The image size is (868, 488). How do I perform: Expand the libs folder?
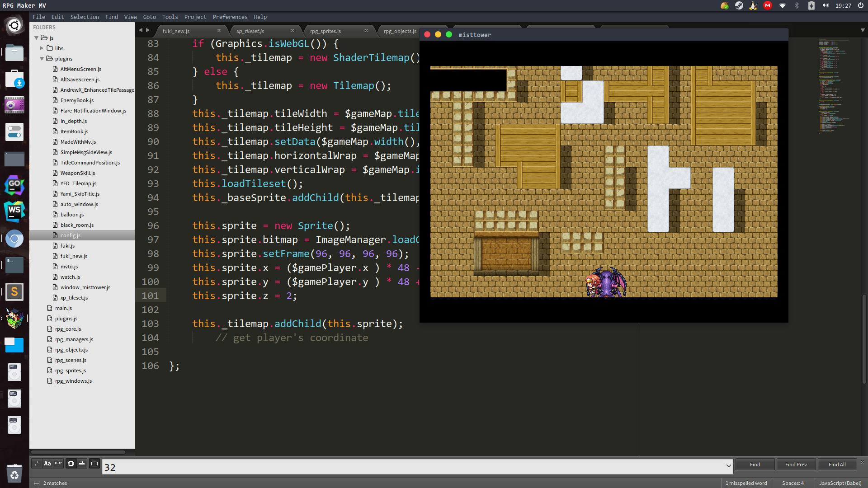pos(42,48)
